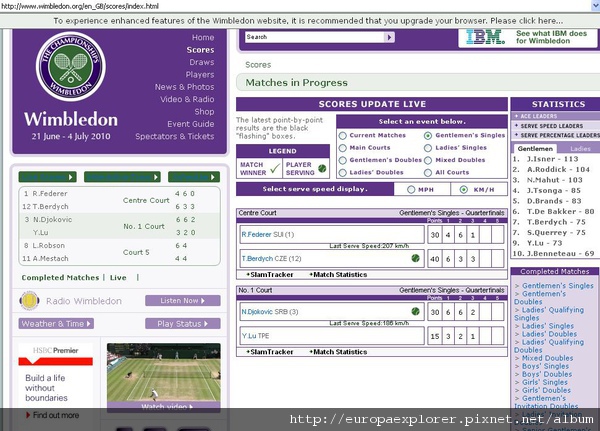Expand the Ace Leaders statistics section
Image resolution: width=600 pixels, height=431 pixels.
pyautogui.click(x=536, y=116)
